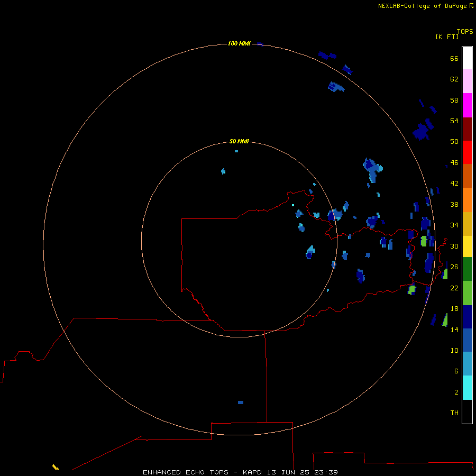This screenshot has height=476, width=476.
Task: Click the "62" scale label
Action: tap(454, 79)
